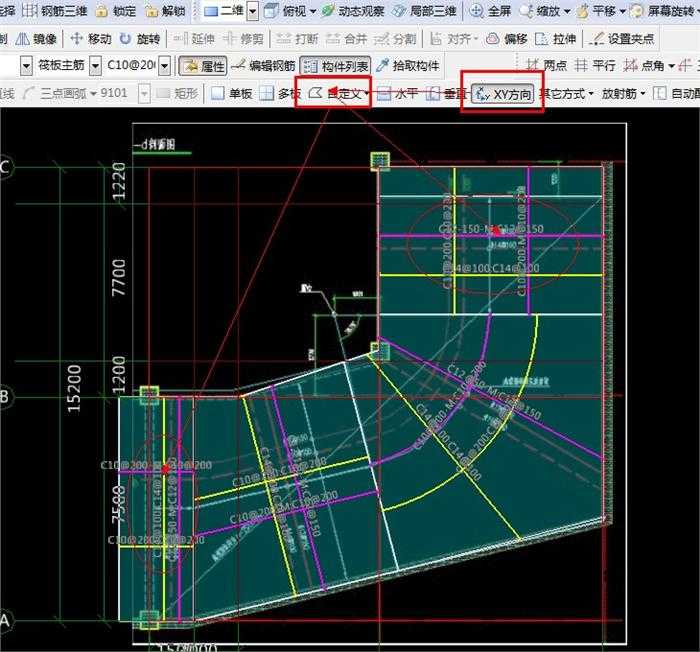Click the 锁定 lock tool

115,10
